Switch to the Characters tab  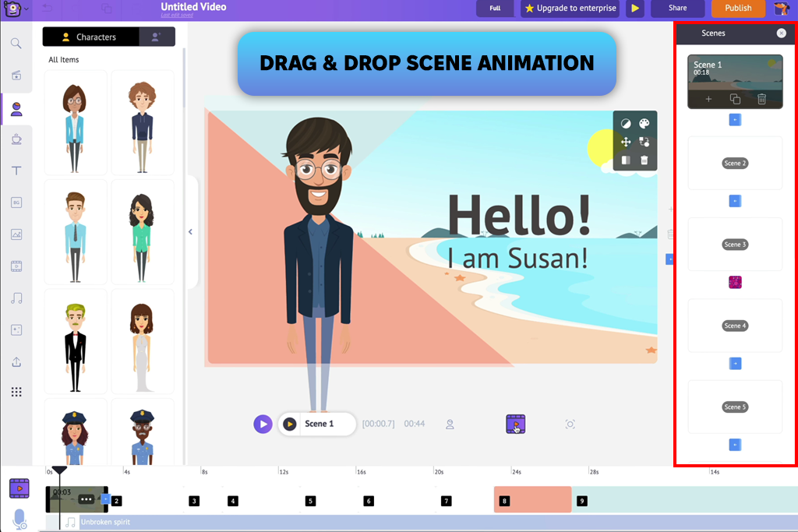click(90, 37)
